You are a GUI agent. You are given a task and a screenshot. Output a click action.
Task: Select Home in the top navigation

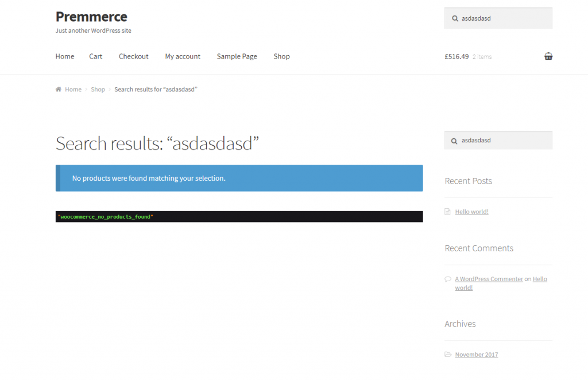coord(64,56)
